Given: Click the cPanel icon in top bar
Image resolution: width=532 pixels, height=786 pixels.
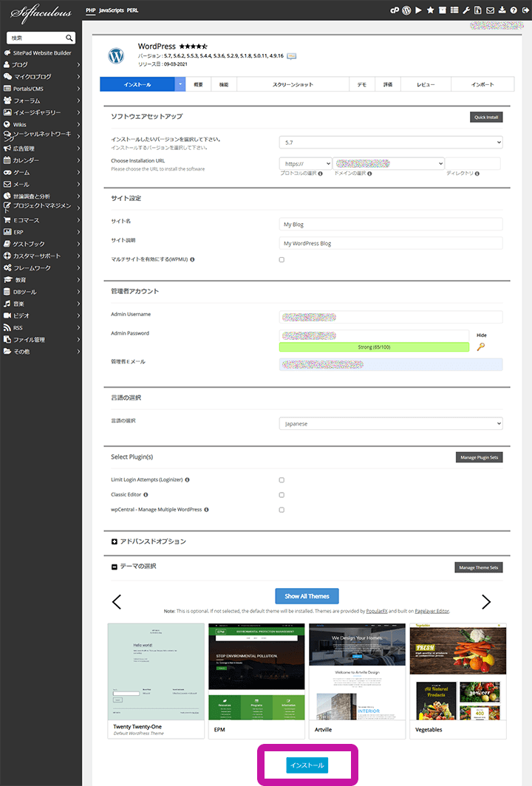Looking at the screenshot, I should tap(395, 11).
